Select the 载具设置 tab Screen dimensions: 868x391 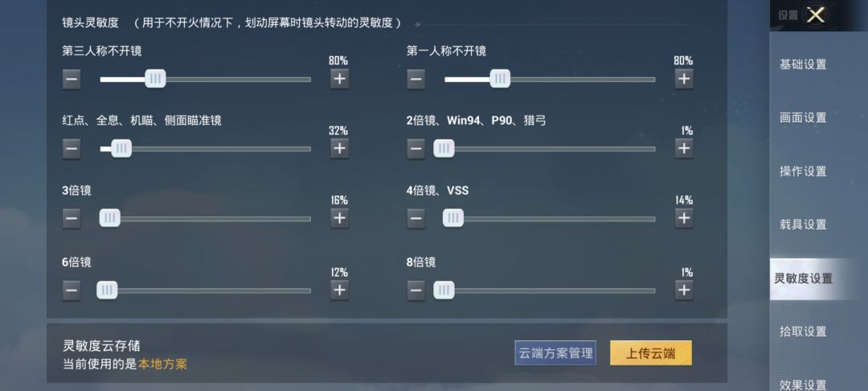803,224
